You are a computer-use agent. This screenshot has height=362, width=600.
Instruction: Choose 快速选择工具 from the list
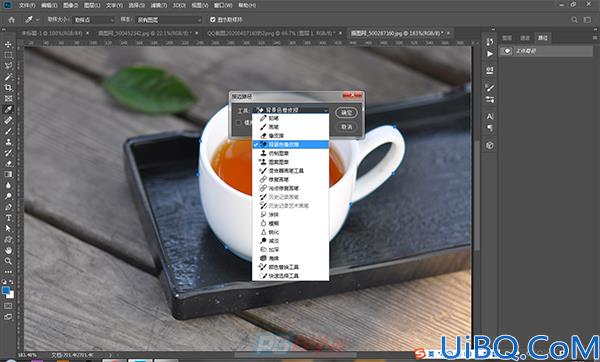[x=290, y=276]
